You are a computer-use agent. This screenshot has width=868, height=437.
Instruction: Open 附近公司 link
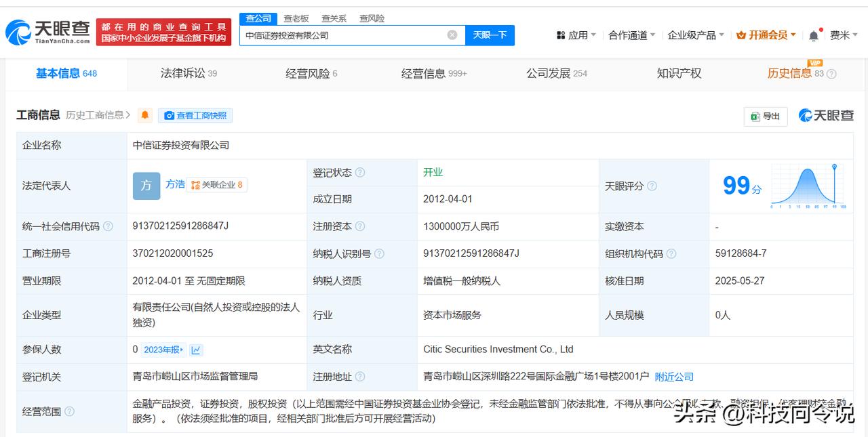674,377
